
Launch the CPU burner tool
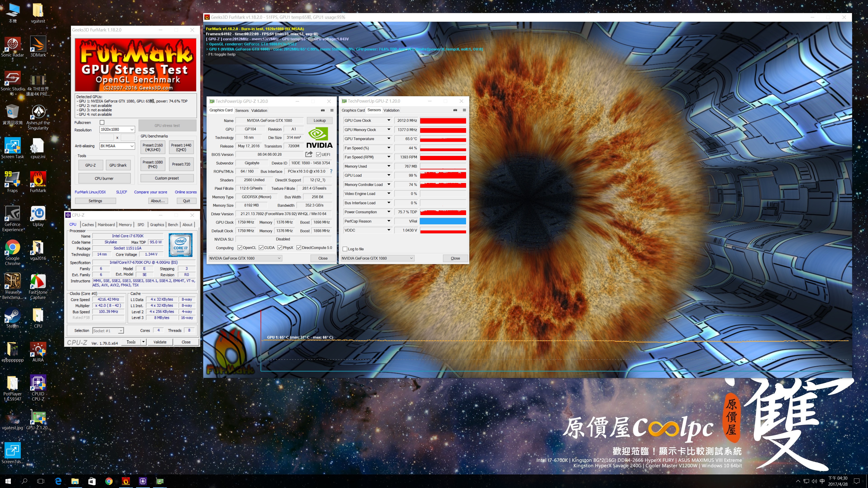pyautogui.click(x=104, y=178)
